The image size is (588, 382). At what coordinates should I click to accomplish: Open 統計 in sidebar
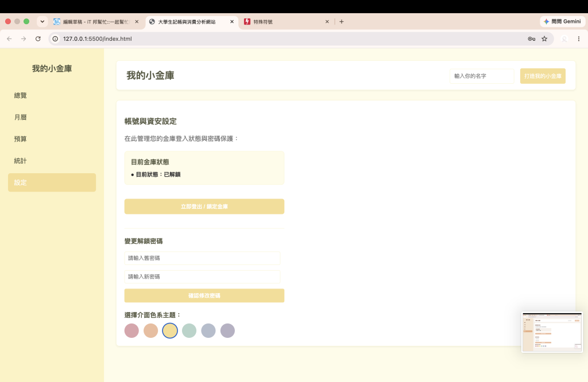click(x=52, y=161)
